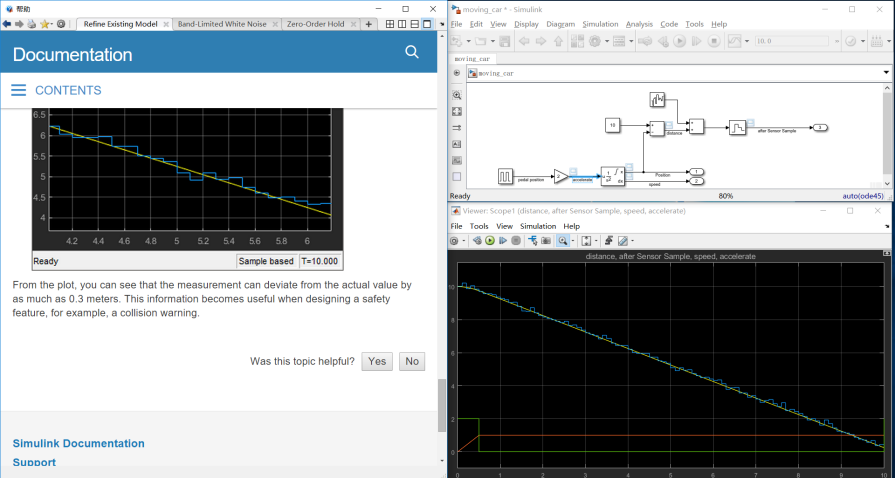Expand the moving_car model path dropdown
Screen dimensions: 895x479
(886, 73)
